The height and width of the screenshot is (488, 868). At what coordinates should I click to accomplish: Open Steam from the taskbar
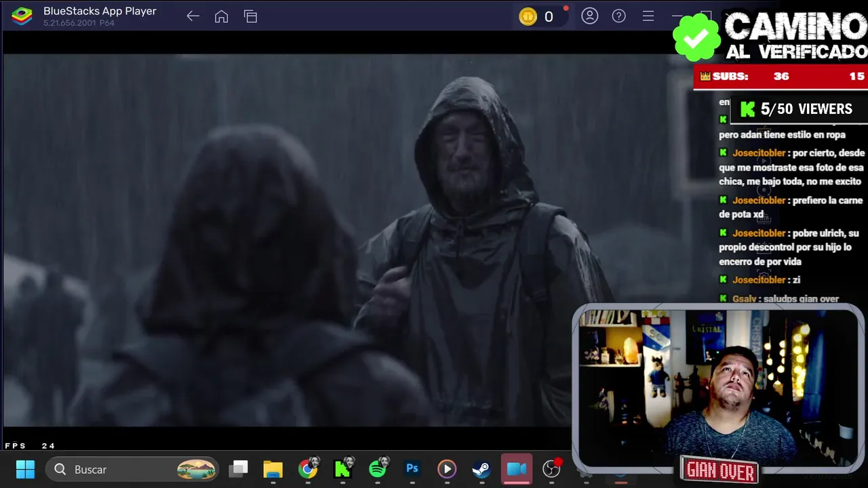click(x=481, y=469)
